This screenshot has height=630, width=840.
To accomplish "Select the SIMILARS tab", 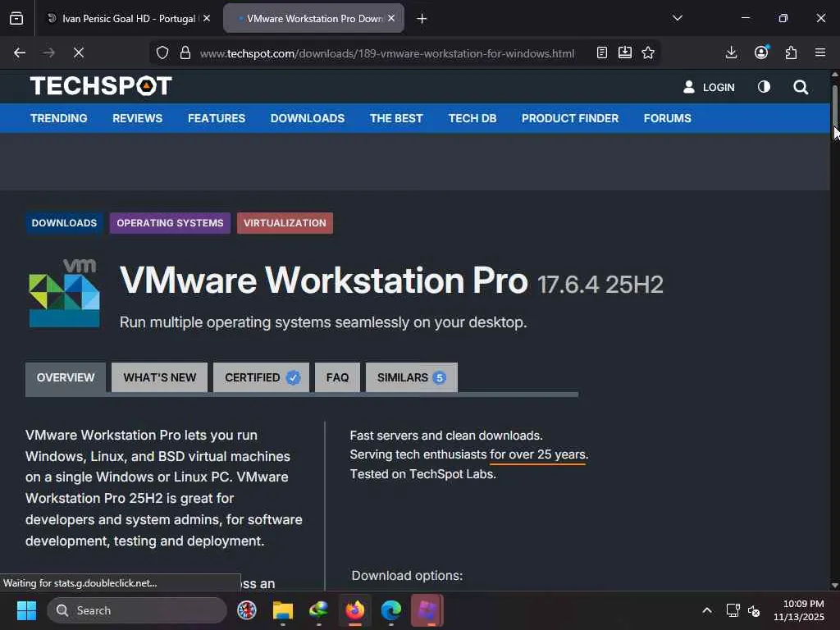I will pyautogui.click(x=412, y=377).
